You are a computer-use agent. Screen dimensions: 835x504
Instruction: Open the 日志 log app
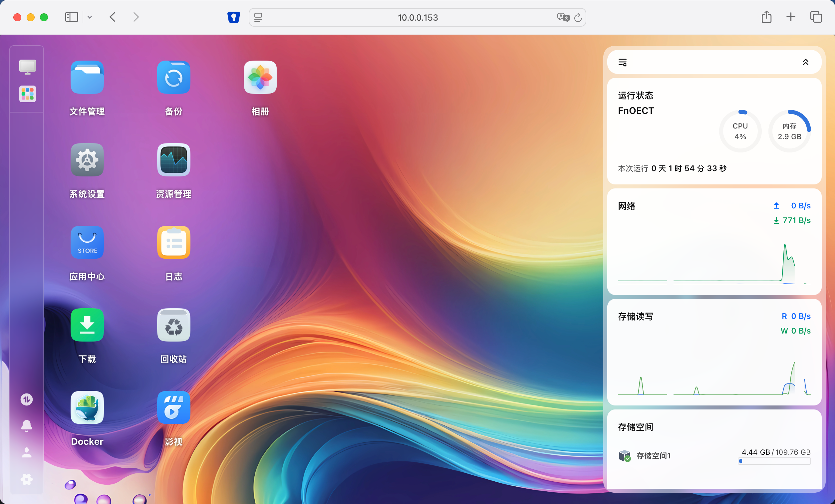(x=173, y=243)
